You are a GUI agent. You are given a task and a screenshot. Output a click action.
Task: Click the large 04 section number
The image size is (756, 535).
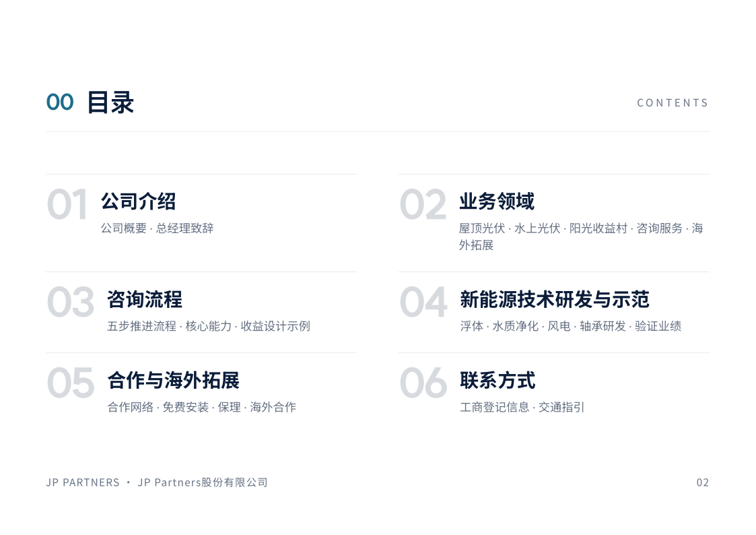(x=423, y=303)
